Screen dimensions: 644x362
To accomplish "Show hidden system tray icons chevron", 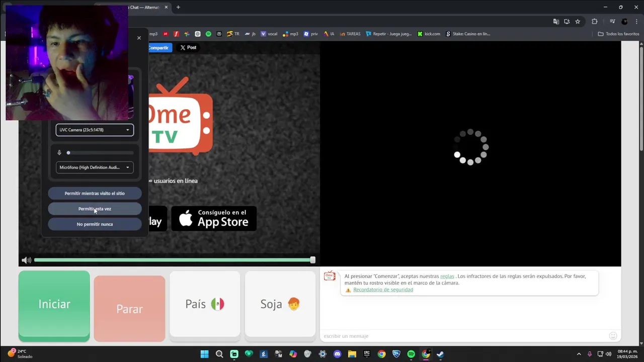I will coord(579,354).
